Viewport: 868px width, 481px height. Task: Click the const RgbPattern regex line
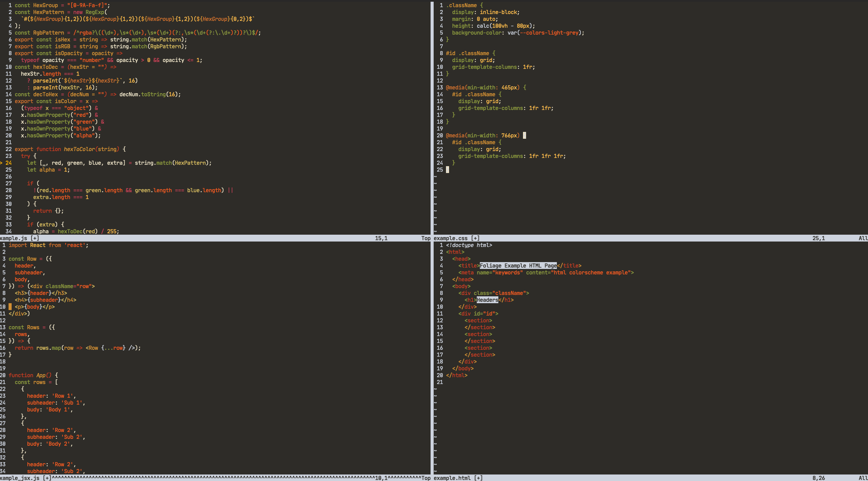(x=138, y=33)
